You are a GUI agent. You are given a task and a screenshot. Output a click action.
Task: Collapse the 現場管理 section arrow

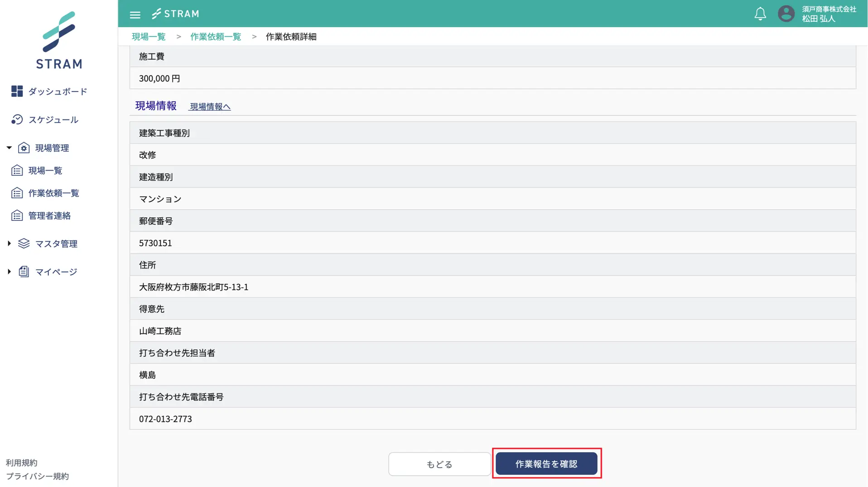tap(9, 148)
